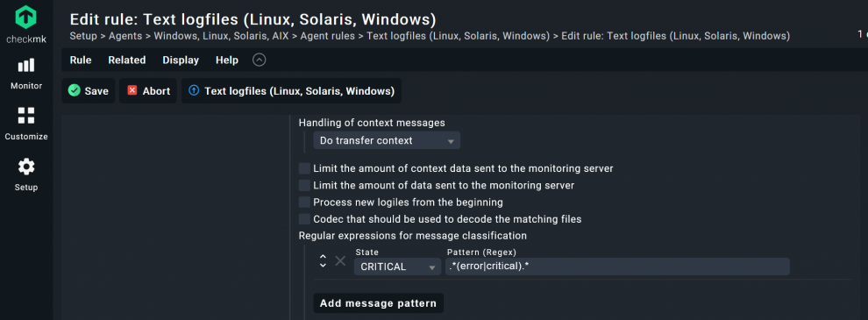Check Limit the amount of data sent
This screenshot has width=868, height=320.
[x=304, y=186]
